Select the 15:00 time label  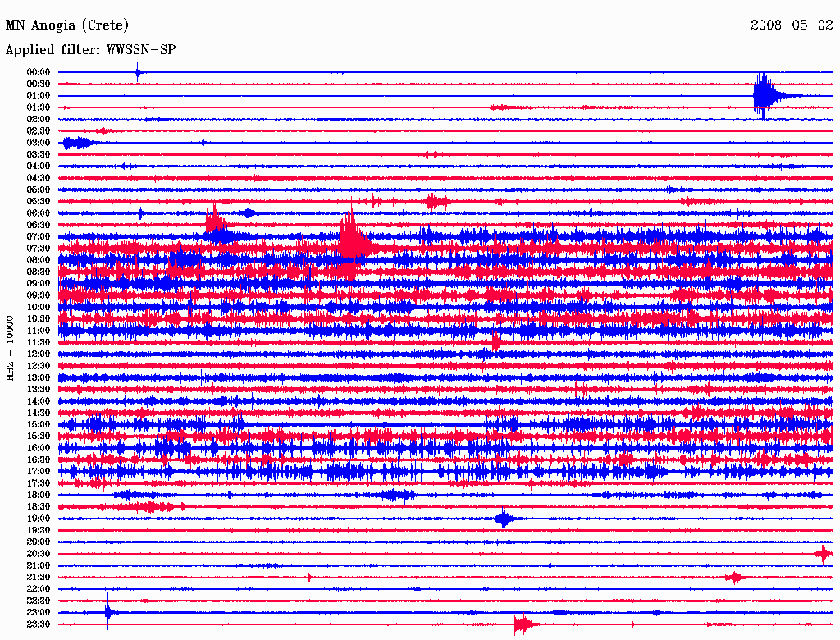pos(39,424)
